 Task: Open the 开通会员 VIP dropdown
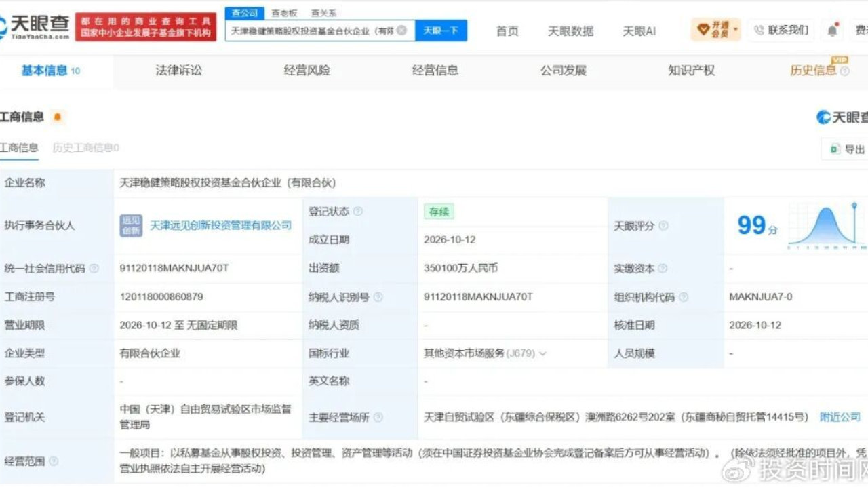716,29
